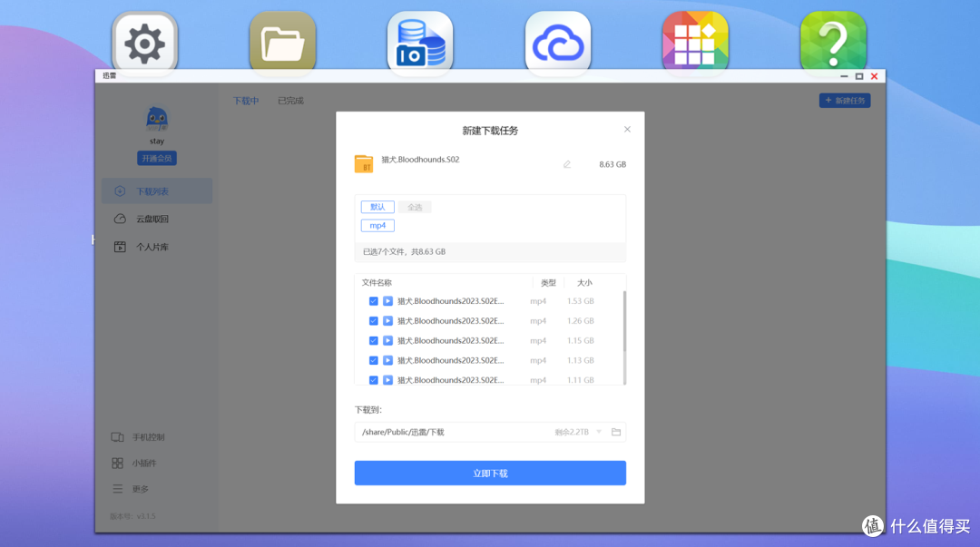980x547 pixels.
Task: Click play icon of the 1.15 GB file
Action: click(388, 341)
